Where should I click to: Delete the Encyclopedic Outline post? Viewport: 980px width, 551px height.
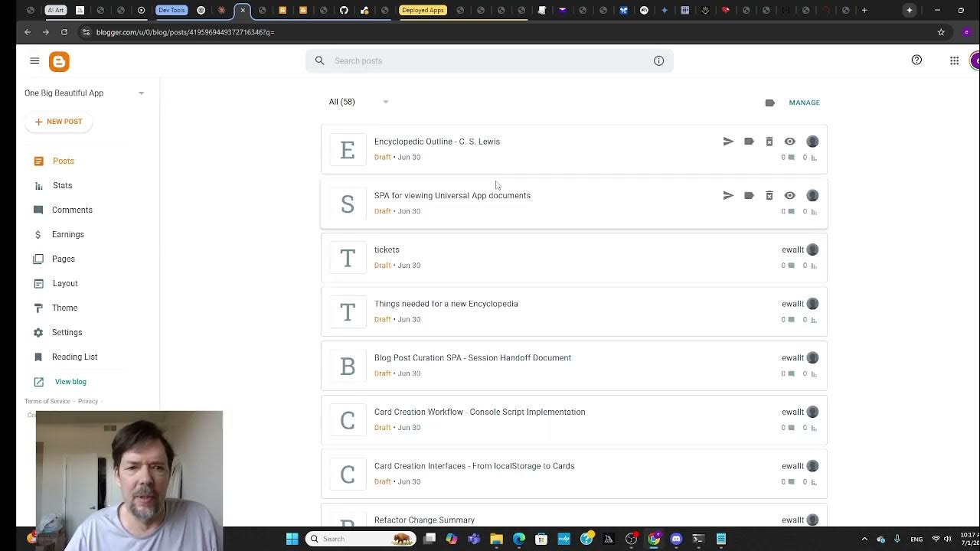tap(769, 142)
